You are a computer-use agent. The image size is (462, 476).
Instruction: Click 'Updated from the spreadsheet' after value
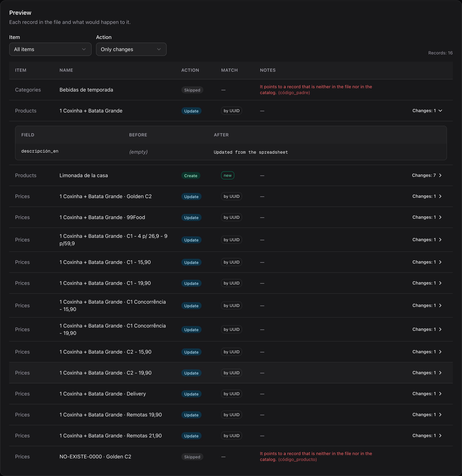[251, 152]
